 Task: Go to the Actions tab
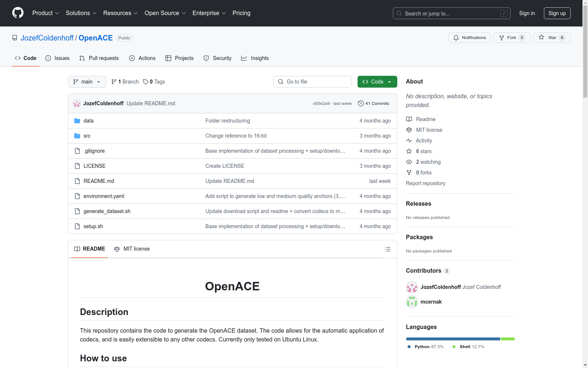coord(142,58)
